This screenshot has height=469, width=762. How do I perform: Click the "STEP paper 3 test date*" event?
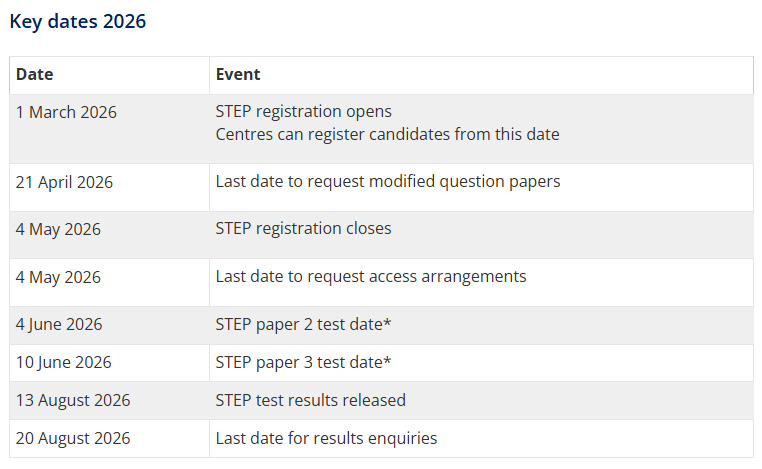click(x=303, y=362)
